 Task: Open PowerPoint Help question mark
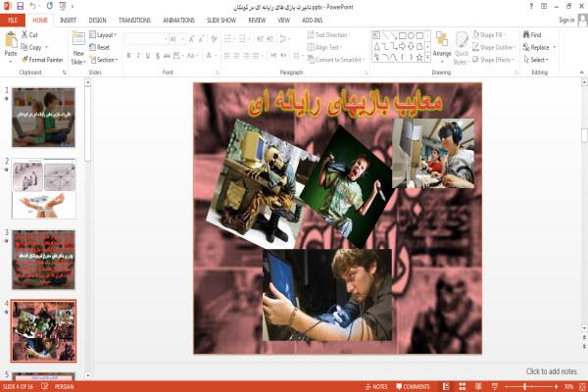coord(531,7)
